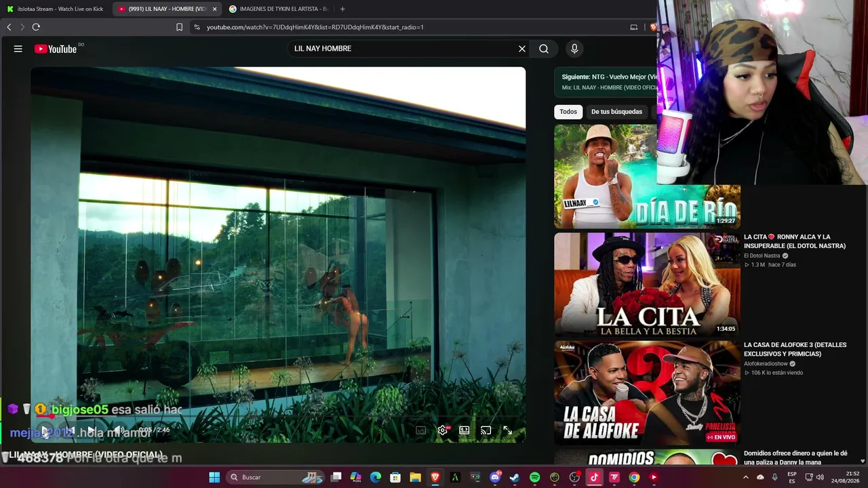The image size is (868, 488).
Task: Open Discord from the taskbar
Action: 495,477
